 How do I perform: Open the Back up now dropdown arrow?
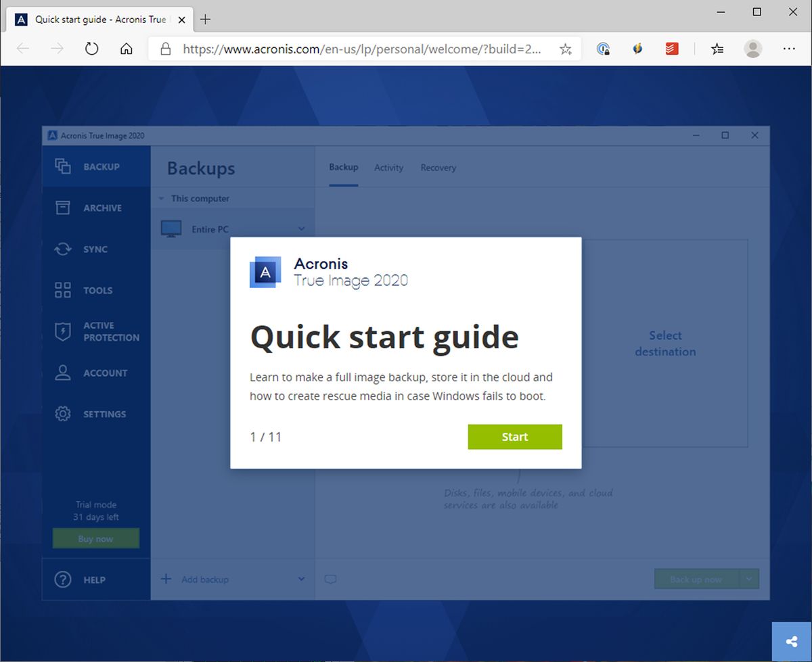[x=749, y=579]
